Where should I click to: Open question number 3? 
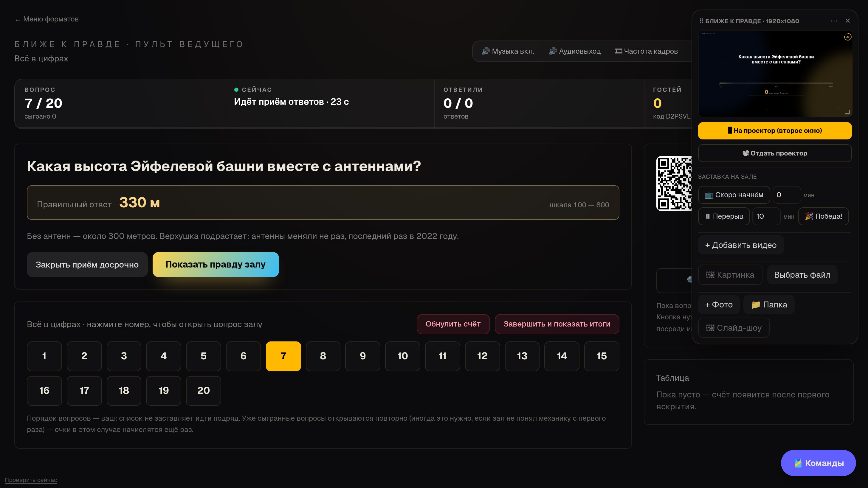click(x=124, y=356)
